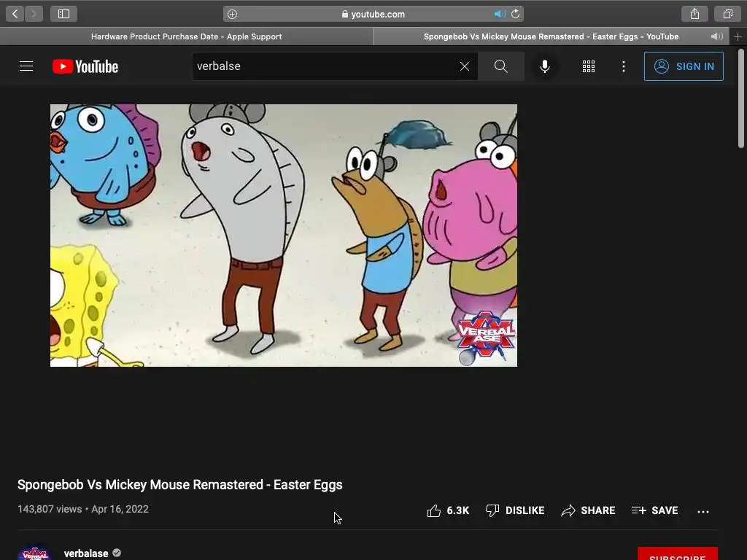The width and height of the screenshot is (747, 560).
Task: Mute audio via address bar speaker icon
Action: pos(499,15)
